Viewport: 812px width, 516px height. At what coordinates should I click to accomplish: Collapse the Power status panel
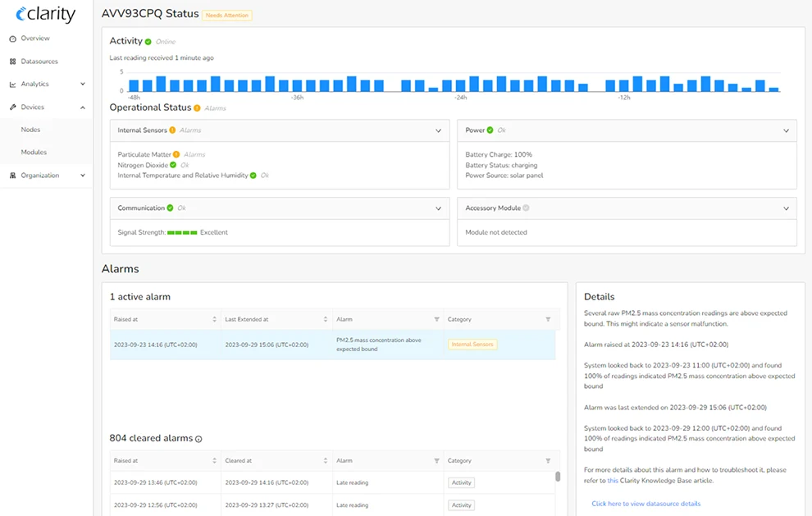(x=786, y=130)
